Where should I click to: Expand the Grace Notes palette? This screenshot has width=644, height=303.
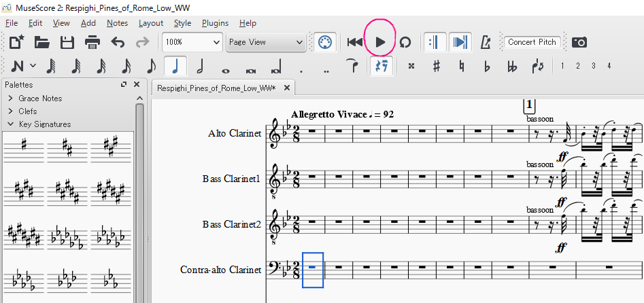11,99
